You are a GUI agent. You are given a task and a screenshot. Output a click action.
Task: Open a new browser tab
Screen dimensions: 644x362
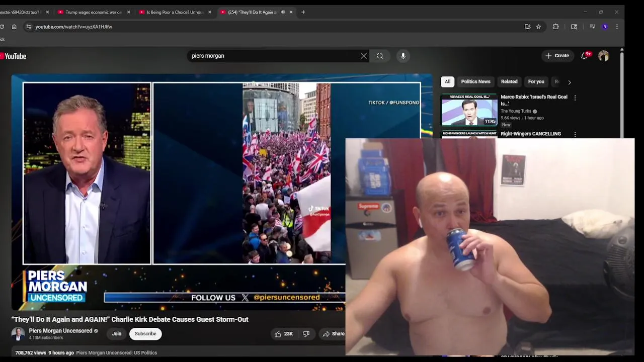click(x=303, y=12)
